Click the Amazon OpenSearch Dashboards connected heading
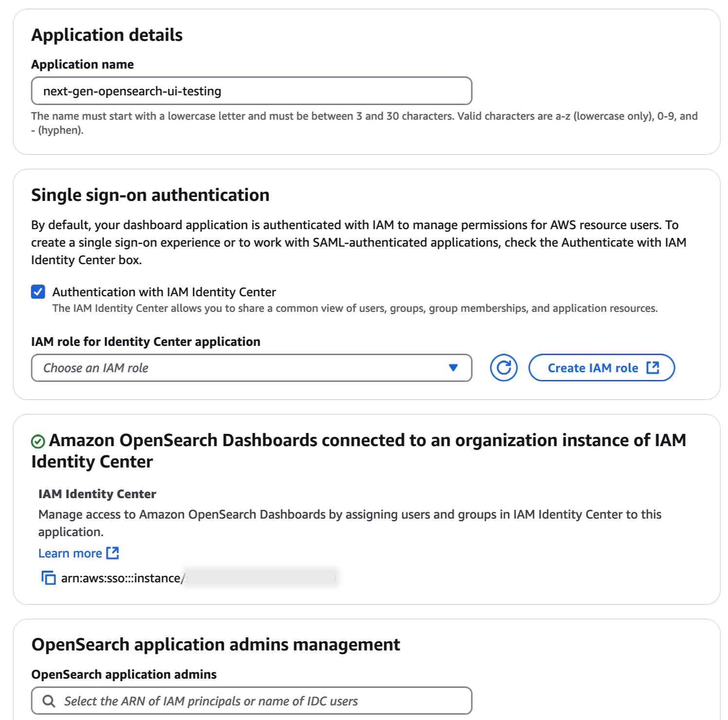The image size is (728, 720). coord(359,451)
